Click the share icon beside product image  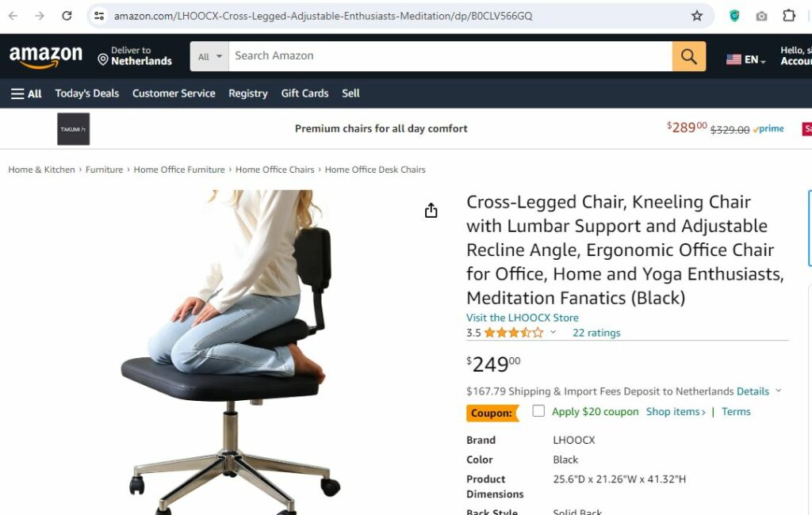(x=431, y=211)
